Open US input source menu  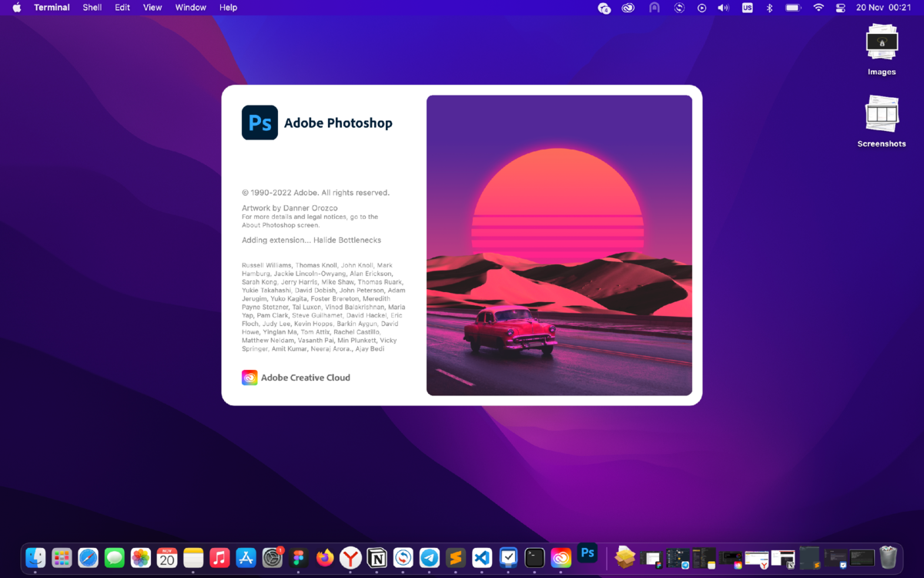(x=747, y=8)
